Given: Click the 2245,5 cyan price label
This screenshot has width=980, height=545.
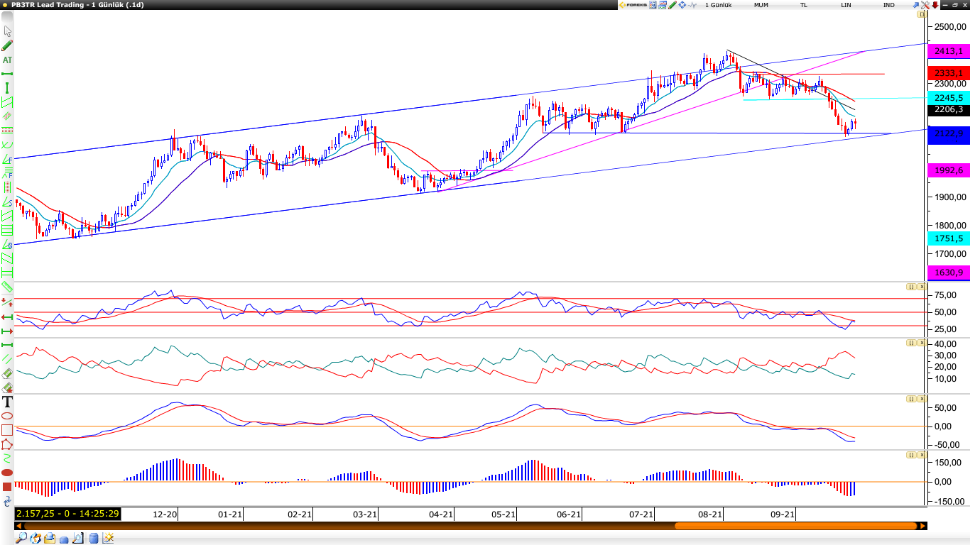Looking at the screenshot, I should (949, 98).
